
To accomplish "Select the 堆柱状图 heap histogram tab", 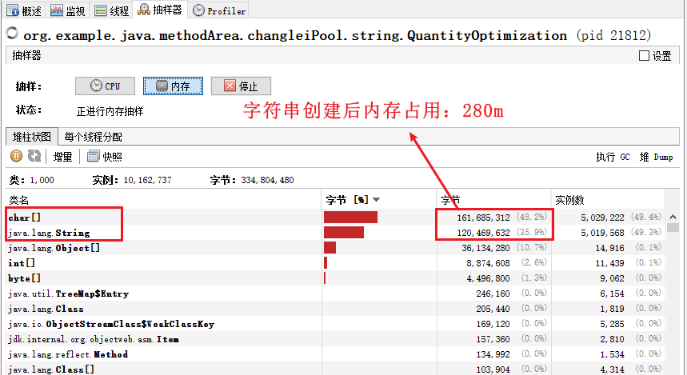I will tap(32, 137).
